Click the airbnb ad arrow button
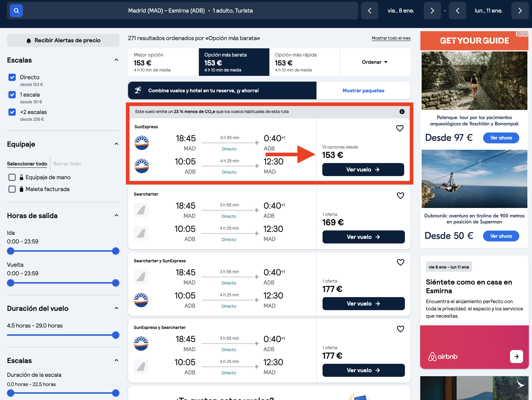 click(x=517, y=357)
